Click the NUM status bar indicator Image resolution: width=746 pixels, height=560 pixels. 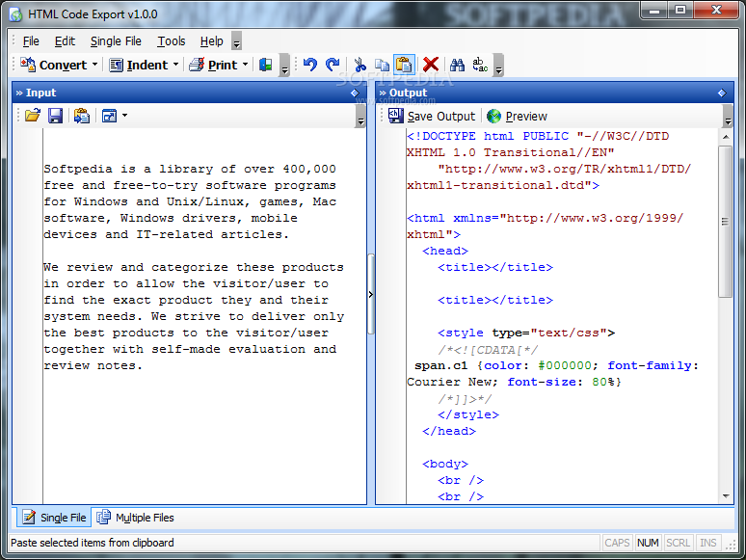coord(648,543)
